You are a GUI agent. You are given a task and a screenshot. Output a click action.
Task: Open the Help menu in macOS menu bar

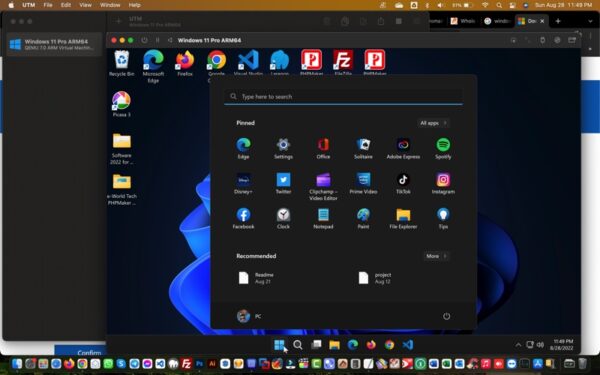click(134, 5)
